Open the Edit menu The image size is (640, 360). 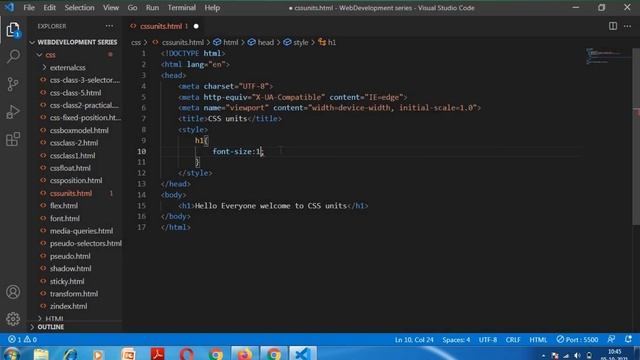[x=49, y=8]
